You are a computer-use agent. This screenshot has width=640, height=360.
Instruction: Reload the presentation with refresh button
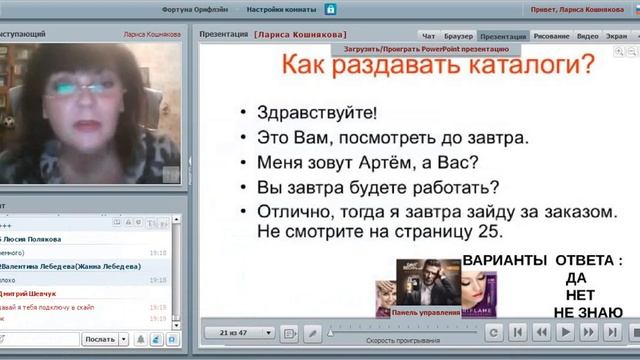tap(493, 333)
